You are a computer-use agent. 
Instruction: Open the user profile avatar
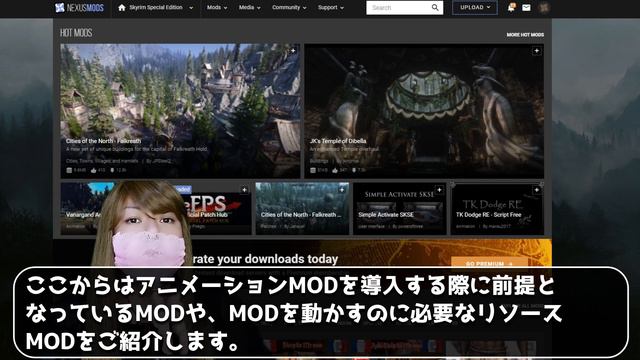click(x=544, y=7)
